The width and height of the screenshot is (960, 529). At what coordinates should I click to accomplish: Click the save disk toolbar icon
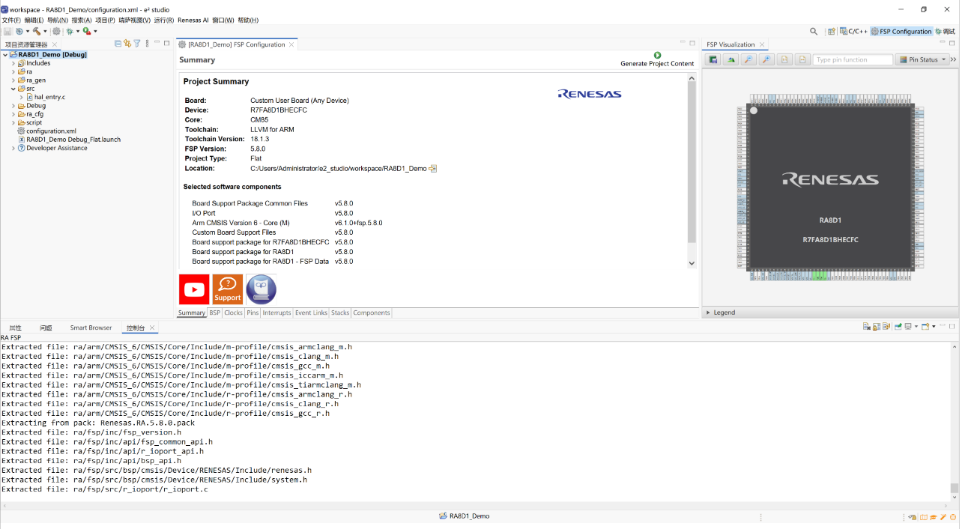pos(7,31)
